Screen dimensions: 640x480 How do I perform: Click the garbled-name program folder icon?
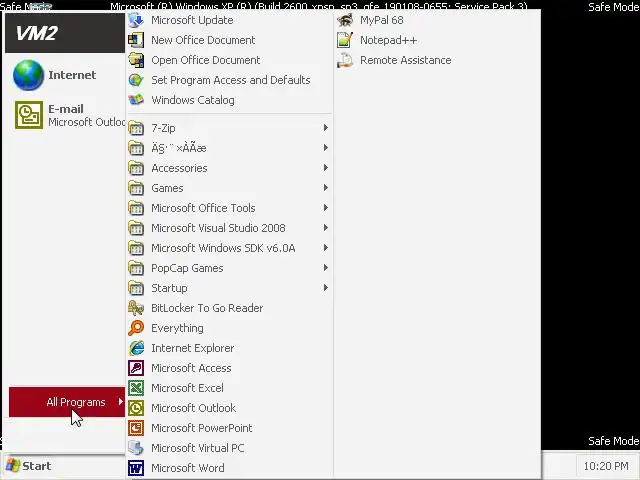[136, 148]
